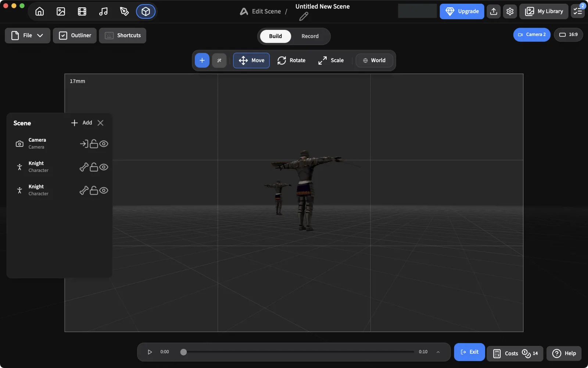This screenshot has width=588, height=368.
Task: Open the File dropdown menu
Action: click(x=28, y=36)
